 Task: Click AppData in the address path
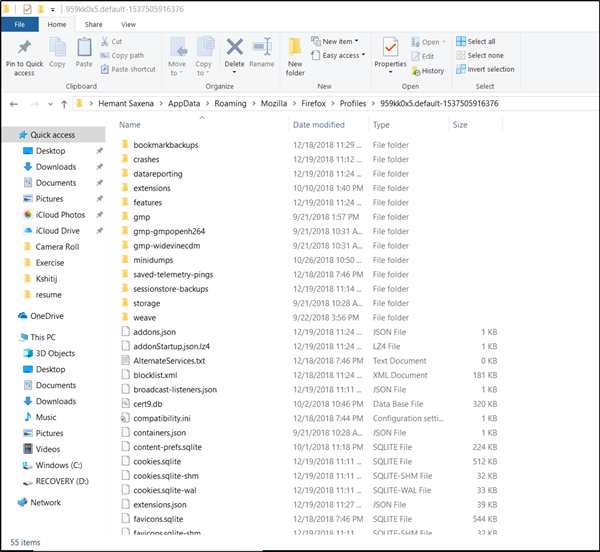pyautogui.click(x=184, y=104)
